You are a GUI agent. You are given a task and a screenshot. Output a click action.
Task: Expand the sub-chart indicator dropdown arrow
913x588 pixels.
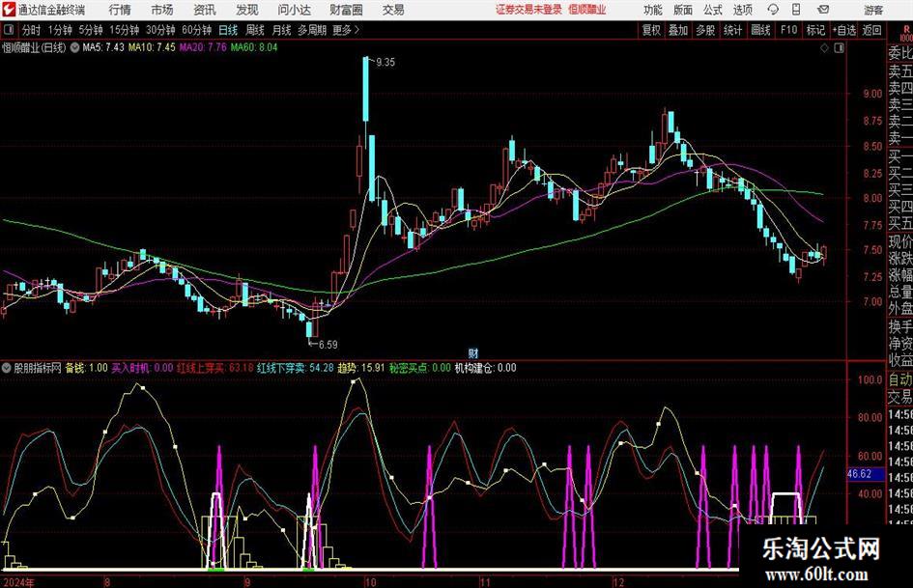(7, 368)
